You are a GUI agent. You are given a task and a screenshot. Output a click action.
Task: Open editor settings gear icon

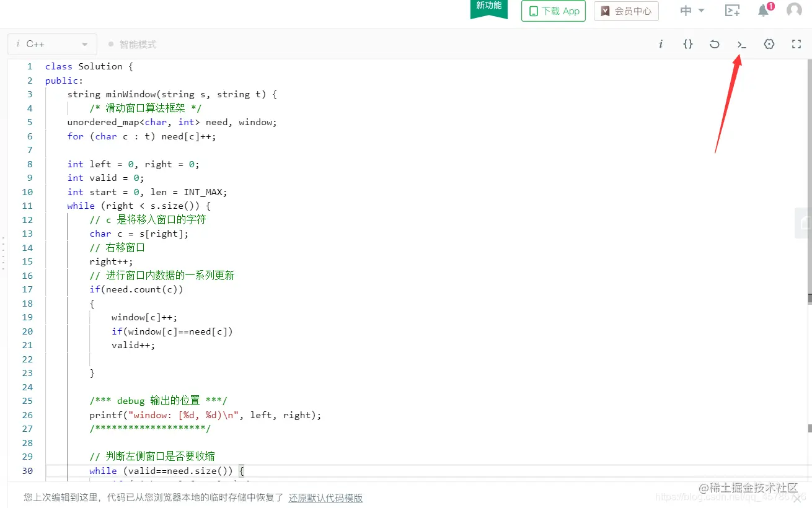[x=769, y=44]
